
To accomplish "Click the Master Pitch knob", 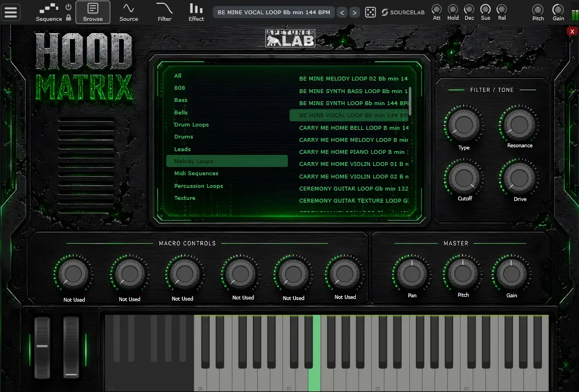I will point(462,274).
